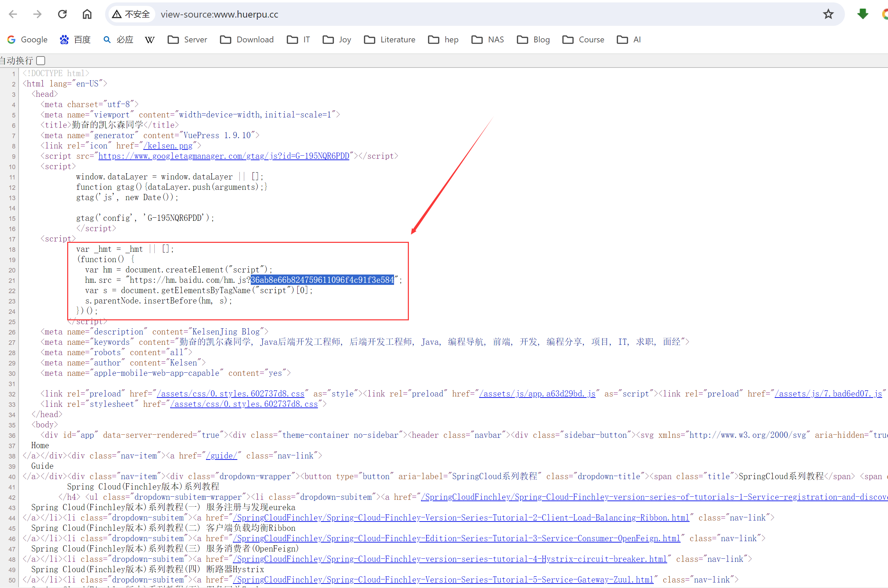
Task: Open the Blog bookmark folder
Action: 533,40
